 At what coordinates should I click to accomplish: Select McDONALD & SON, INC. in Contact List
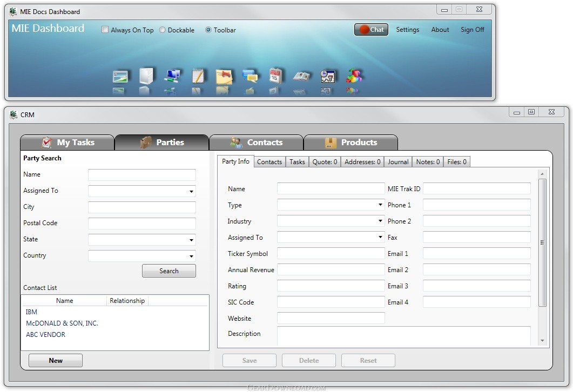coord(62,323)
